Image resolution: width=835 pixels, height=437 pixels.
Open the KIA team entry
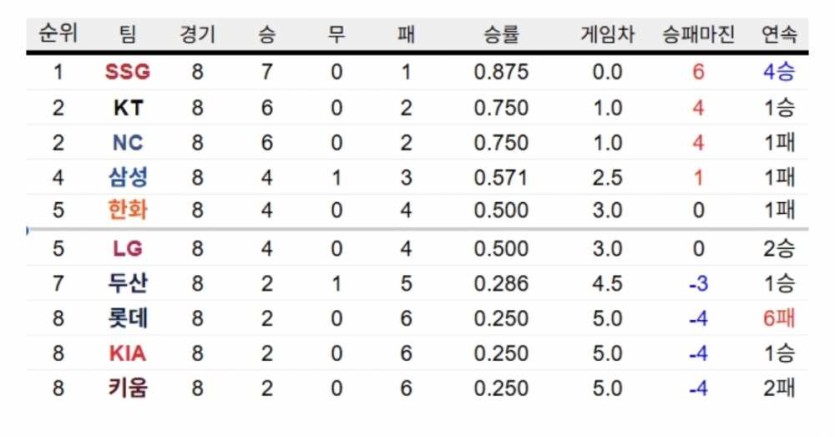coord(127,353)
